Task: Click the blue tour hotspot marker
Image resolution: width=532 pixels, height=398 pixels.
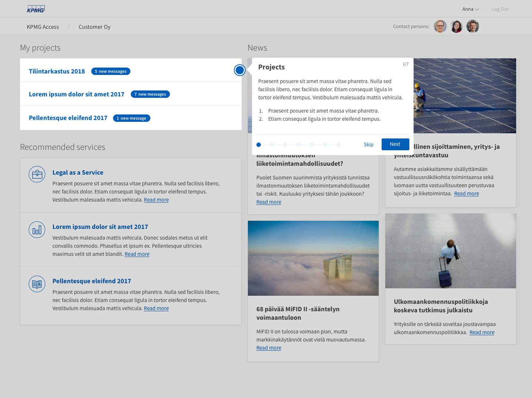Action: 240,70
